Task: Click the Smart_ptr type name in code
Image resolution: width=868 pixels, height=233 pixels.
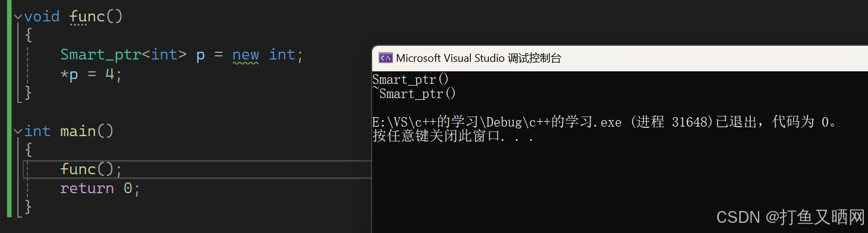Action: (x=100, y=55)
